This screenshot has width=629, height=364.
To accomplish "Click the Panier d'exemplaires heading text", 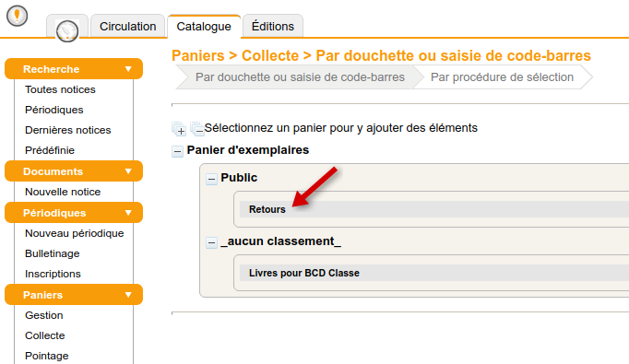I will click(248, 150).
